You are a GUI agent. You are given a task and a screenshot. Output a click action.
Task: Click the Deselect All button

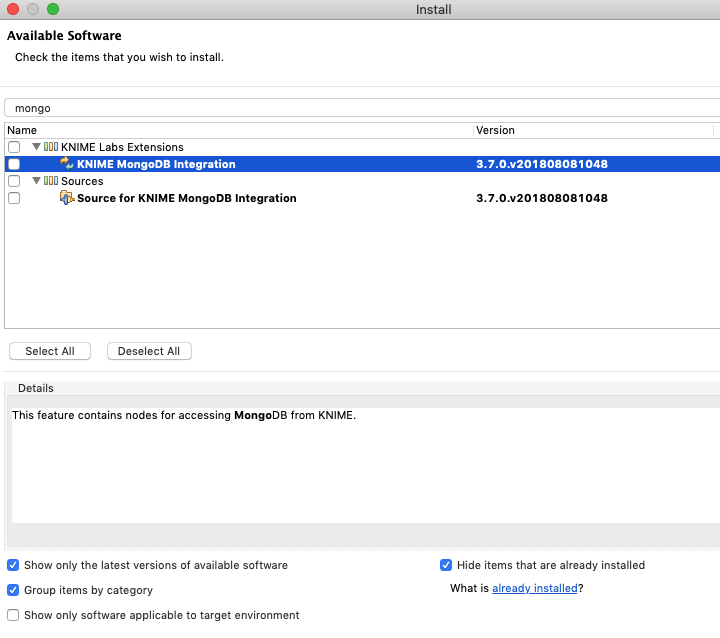pos(149,351)
